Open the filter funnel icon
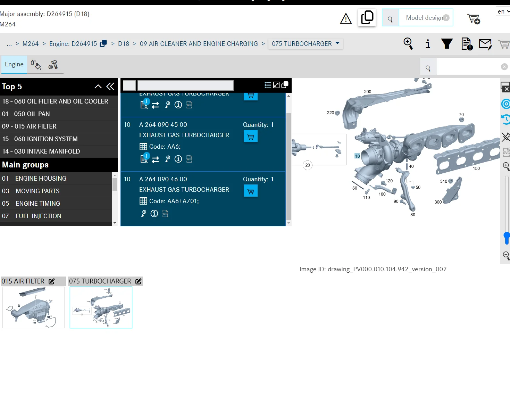510x420 pixels. click(447, 44)
